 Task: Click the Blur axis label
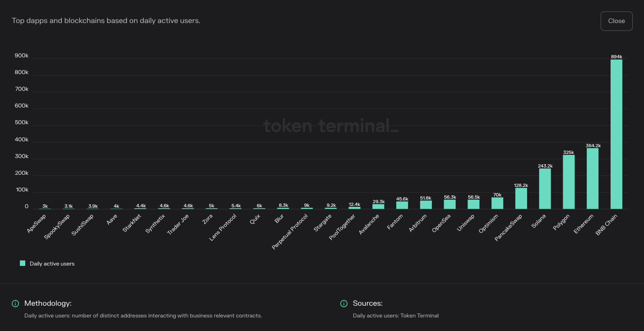[280, 219]
